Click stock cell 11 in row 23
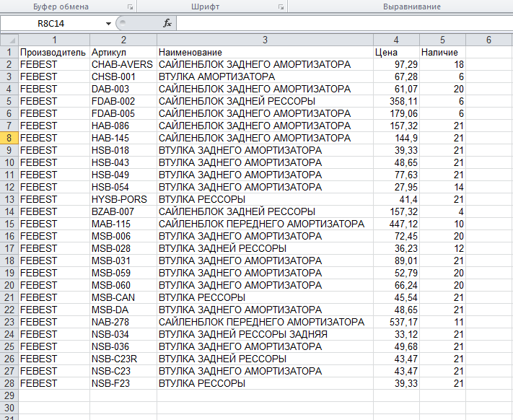 point(442,322)
